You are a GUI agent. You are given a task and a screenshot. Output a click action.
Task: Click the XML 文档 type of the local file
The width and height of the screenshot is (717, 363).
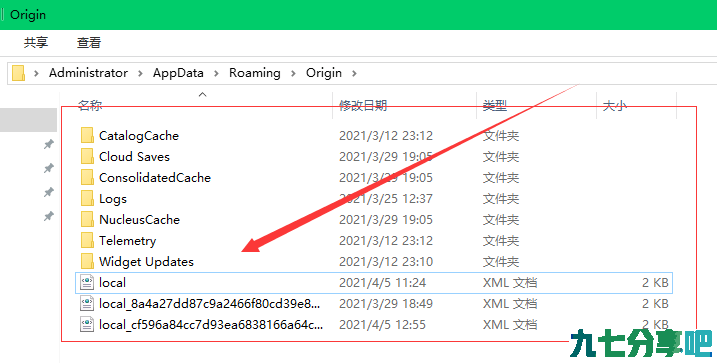510,283
